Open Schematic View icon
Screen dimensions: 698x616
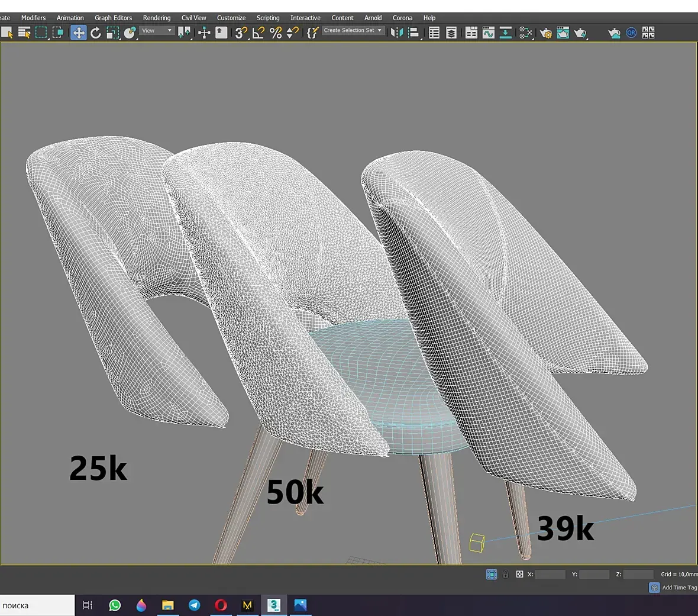(x=505, y=33)
